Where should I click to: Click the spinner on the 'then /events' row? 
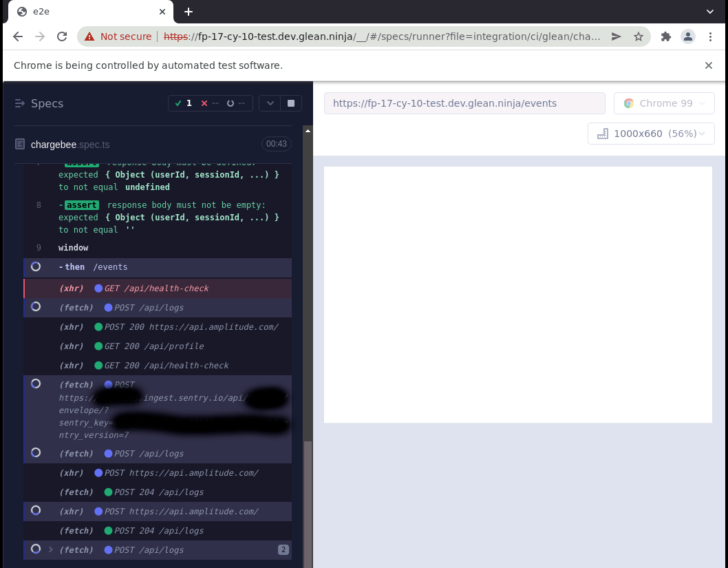coord(36,266)
